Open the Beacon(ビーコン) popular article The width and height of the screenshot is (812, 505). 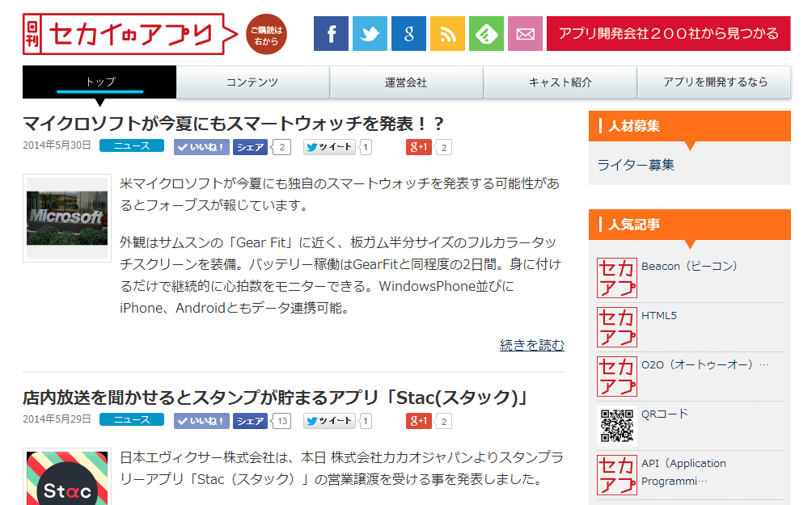tap(689, 266)
